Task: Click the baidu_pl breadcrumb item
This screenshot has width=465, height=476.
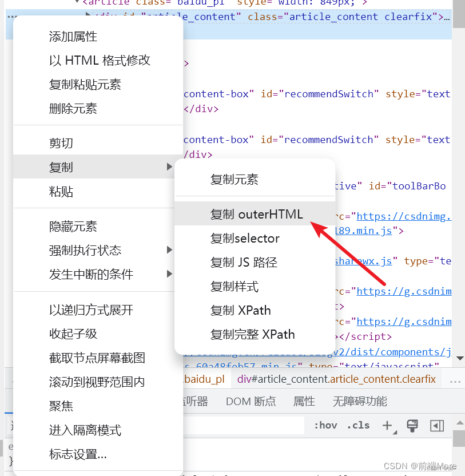Action: (204, 379)
